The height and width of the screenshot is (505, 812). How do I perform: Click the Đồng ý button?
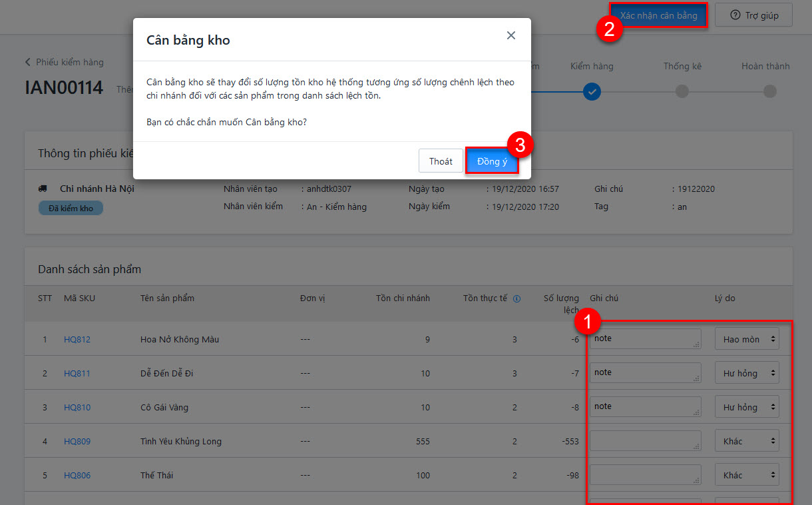click(x=492, y=161)
